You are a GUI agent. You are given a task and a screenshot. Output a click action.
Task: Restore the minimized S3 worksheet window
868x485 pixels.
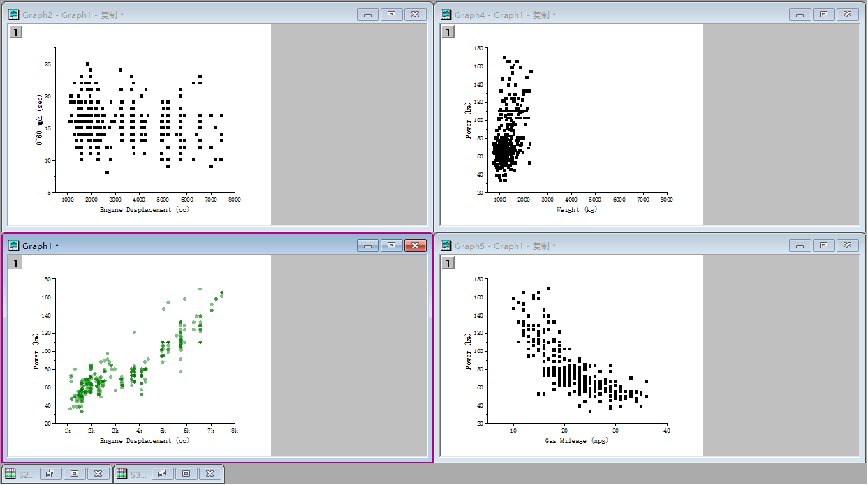(162, 474)
